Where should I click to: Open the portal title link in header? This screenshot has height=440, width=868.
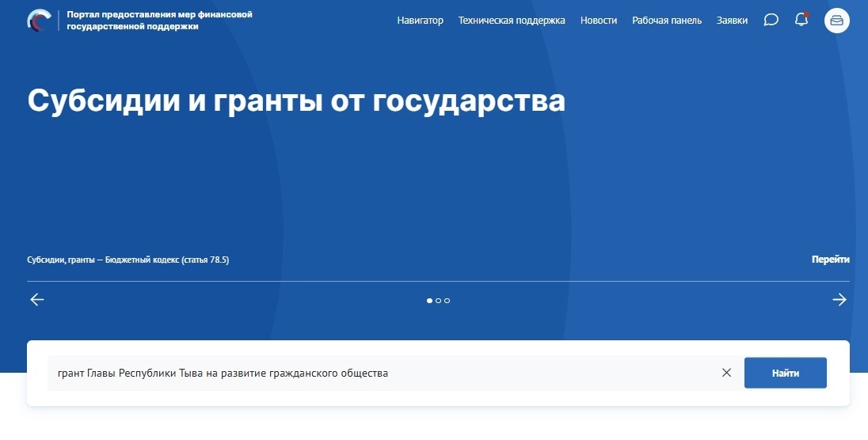159,21
